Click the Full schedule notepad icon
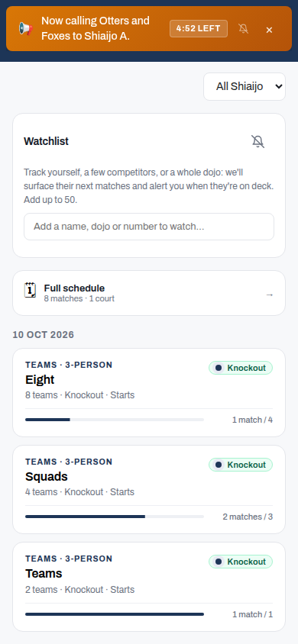298x644 pixels. pos(30,290)
